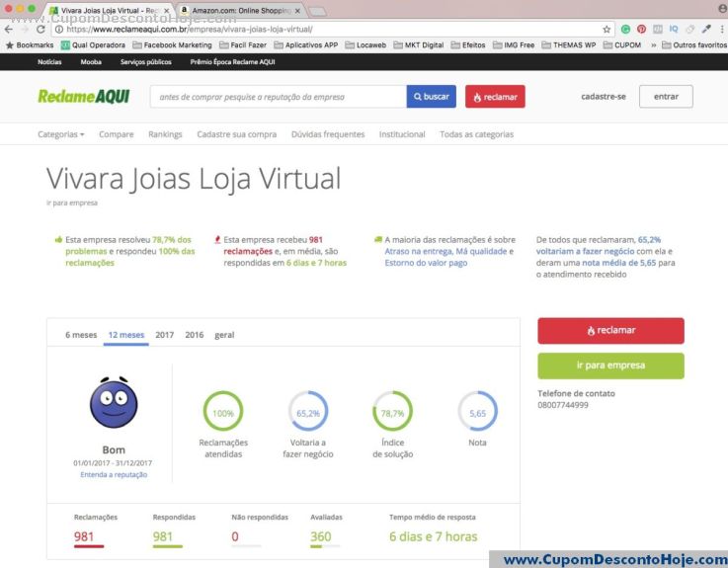Close the Vivara Joias browser tab
This screenshot has height=568, width=728.
[167, 10]
